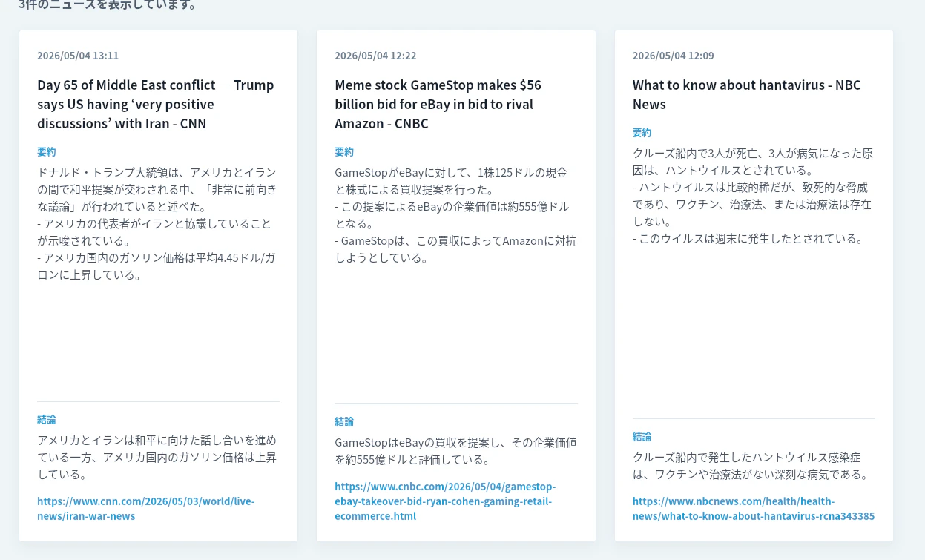The image size is (925, 560).
Task: Click the 結論 label in the GameStop card
Action: (344, 421)
